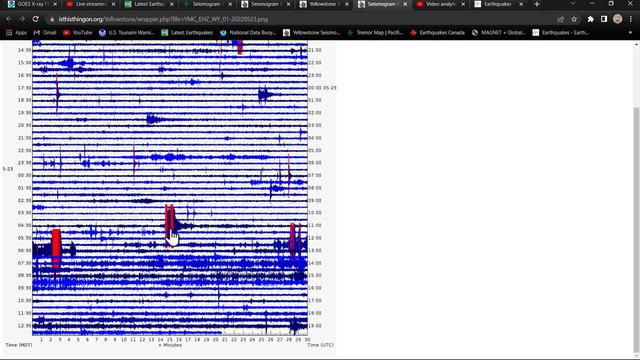Open the National Data Buoy bookmark
This screenshot has height=360, width=640.
click(248, 32)
